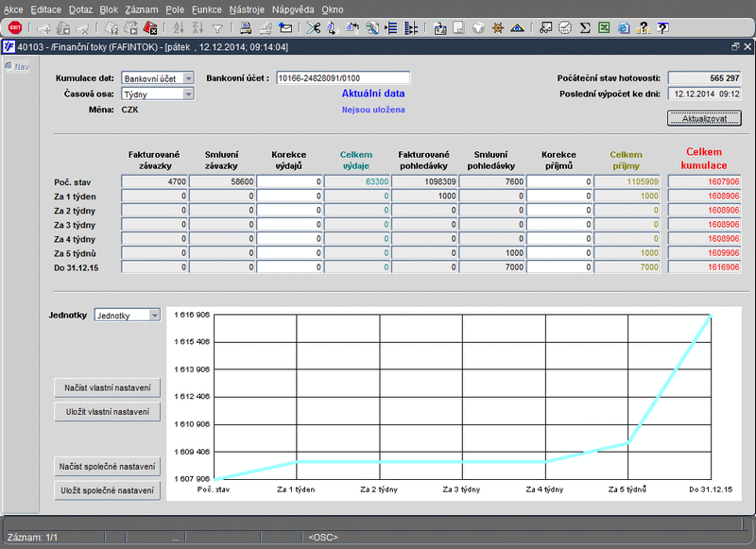Open the Kumulace dat dropdown
This screenshot has width=756, height=549.
coord(187,78)
